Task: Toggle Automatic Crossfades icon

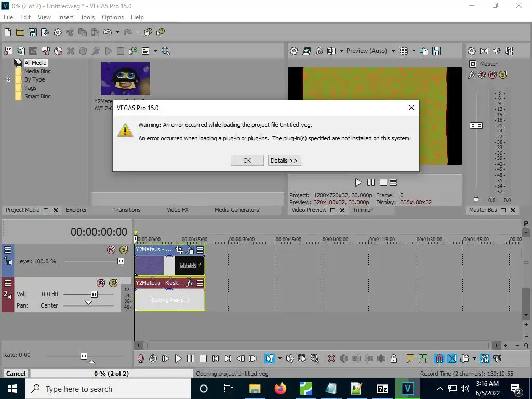Action: click(x=452, y=358)
